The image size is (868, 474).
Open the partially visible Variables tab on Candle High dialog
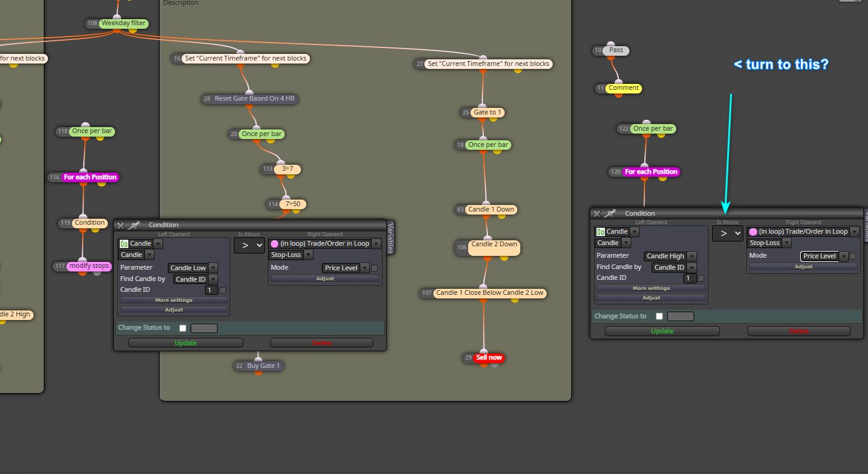coord(866,225)
